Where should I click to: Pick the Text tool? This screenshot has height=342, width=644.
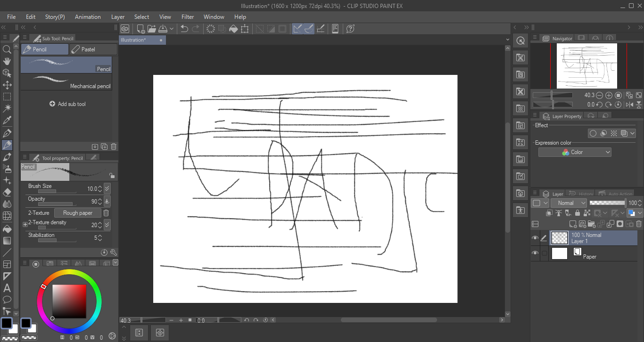7,288
